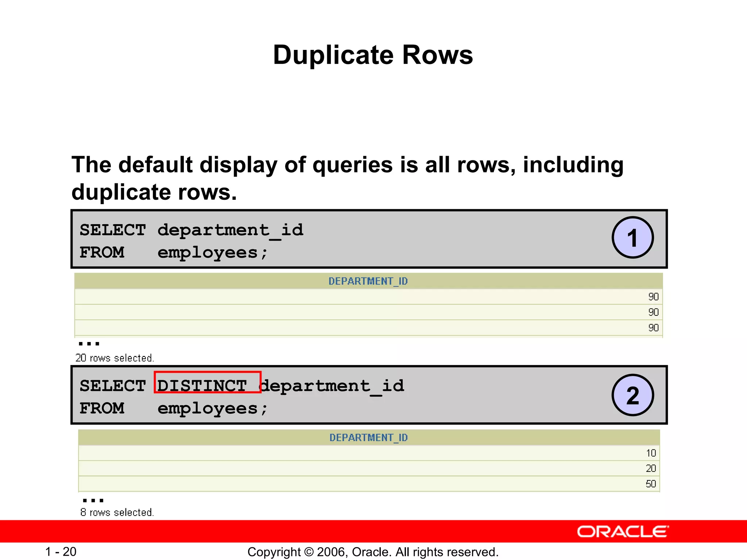Image resolution: width=747 pixels, height=560 pixels.
Task: Click the slide number 1 - 20
Action: coord(61,552)
